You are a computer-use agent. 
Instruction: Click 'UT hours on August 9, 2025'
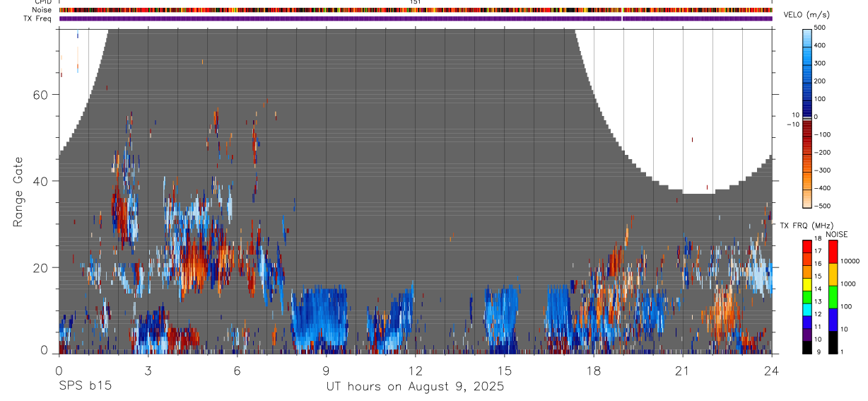click(415, 386)
